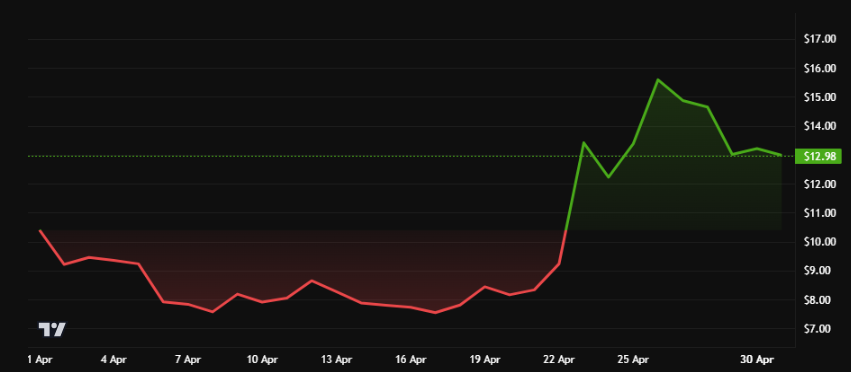Select the $17.00 price axis label
The width and height of the screenshot is (851, 372).
[x=820, y=39]
